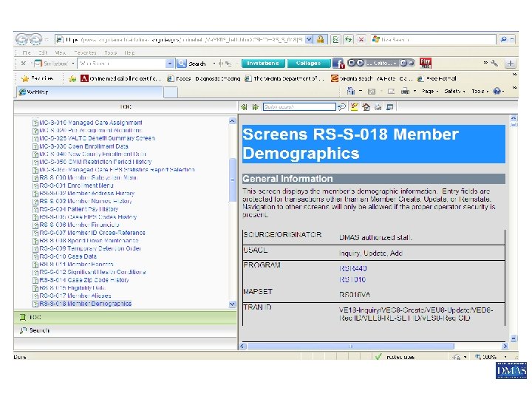The width and height of the screenshot is (532, 399).
Task: Click the WebHelp highlight search results icon
Action: [354, 107]
